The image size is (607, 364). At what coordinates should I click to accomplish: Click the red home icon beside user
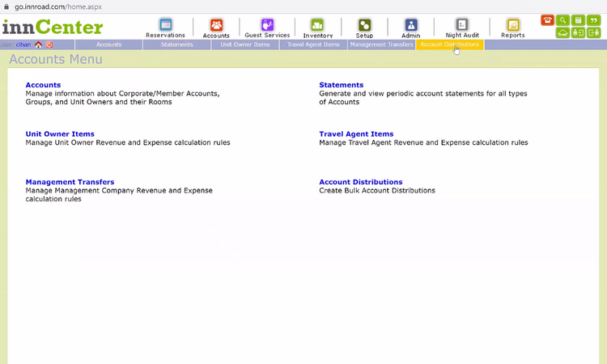coord(38,44)
